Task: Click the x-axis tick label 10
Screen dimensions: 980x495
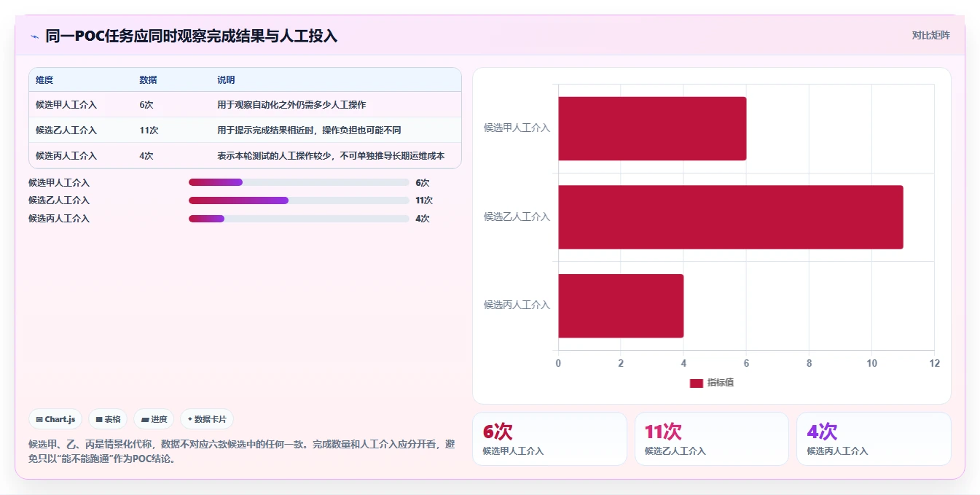Action: (871, 363)
